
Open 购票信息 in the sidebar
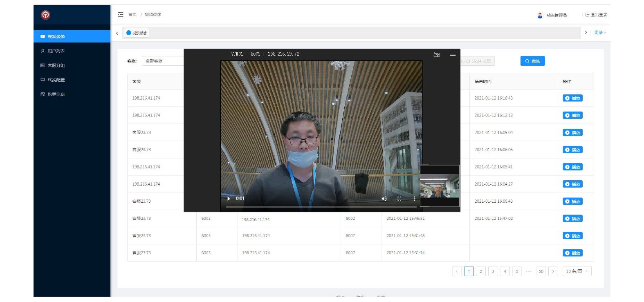point(56,94)
